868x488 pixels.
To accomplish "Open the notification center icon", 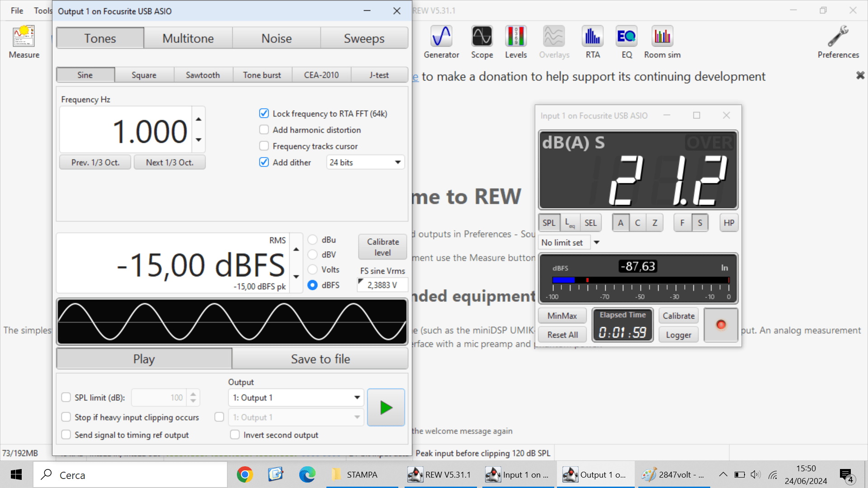I will click(x=847, y=475).
